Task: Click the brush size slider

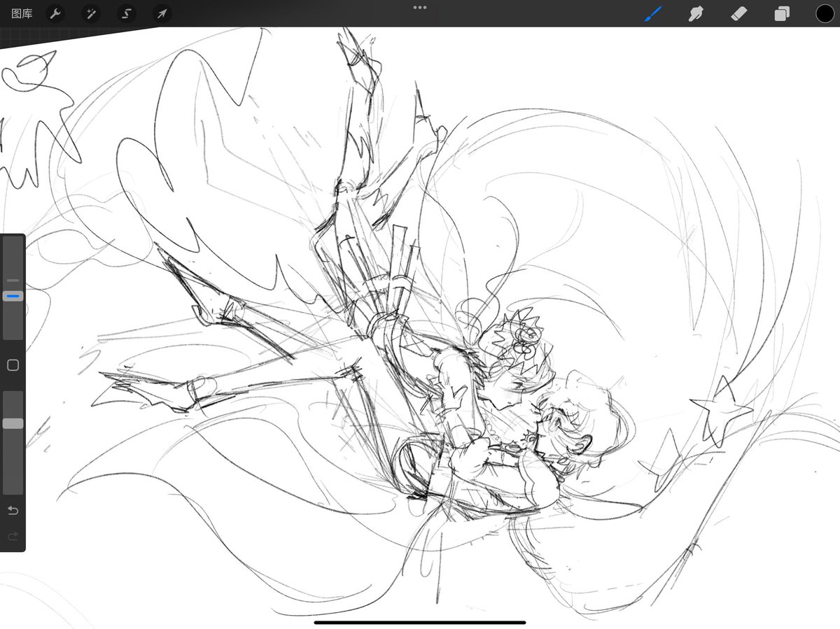Action: 13,288
